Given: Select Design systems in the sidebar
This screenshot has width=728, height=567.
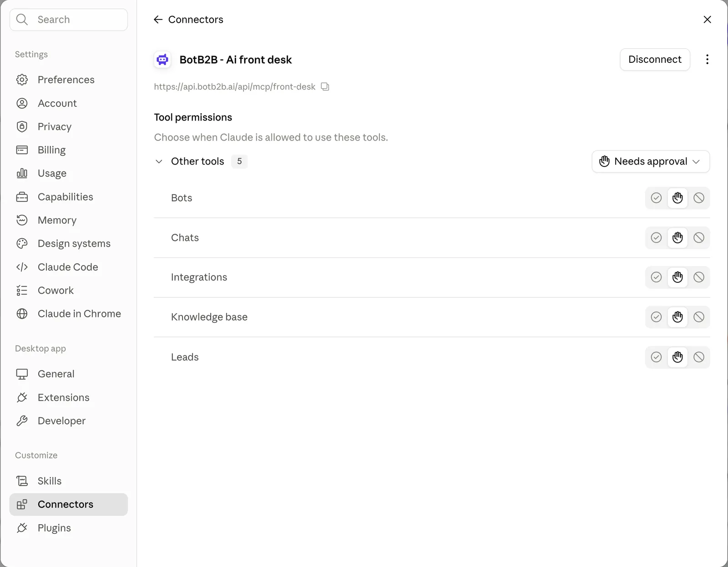Looking at the screenshot, I should [x=69, y=244].
